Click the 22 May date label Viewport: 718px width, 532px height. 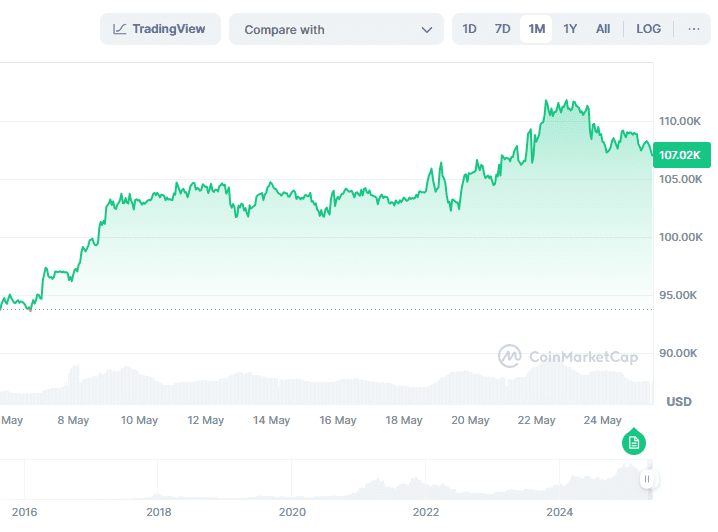[536, 420]
